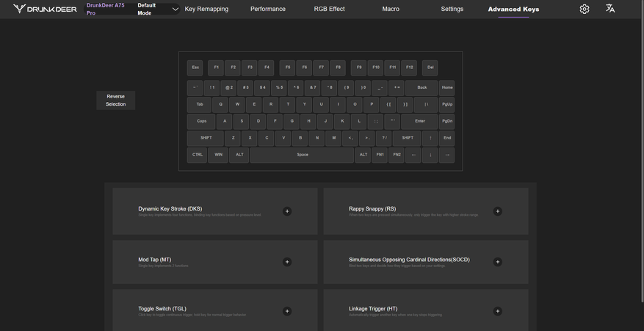This screenshot has height=331, width=644.
Task: Select the Back key on keyboard layout
Action: point(422,87)
